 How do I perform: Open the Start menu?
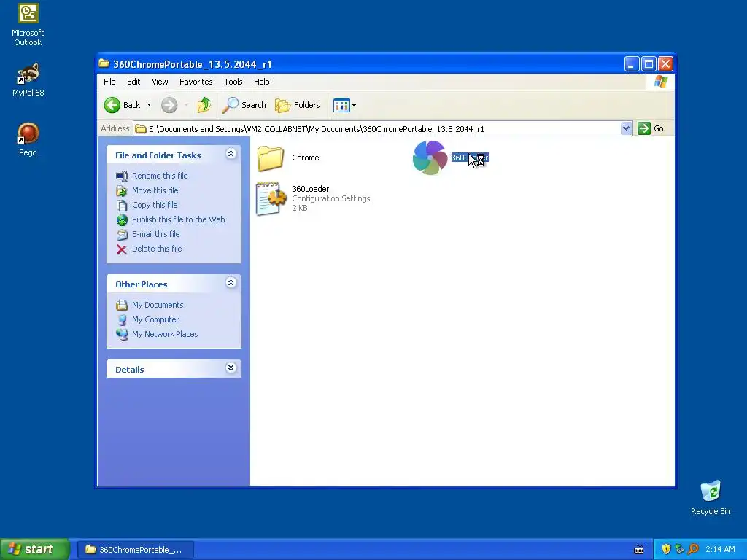(x=34, y=549)
